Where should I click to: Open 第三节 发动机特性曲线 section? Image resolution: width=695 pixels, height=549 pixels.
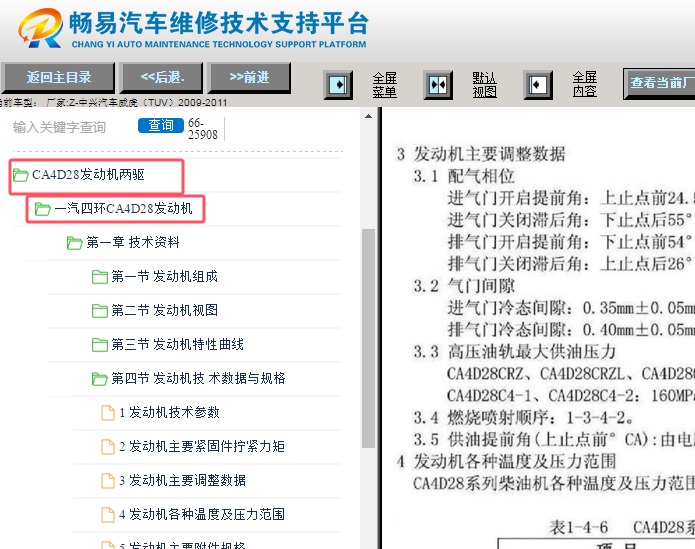pyautogui.click(x=177, y=344)
